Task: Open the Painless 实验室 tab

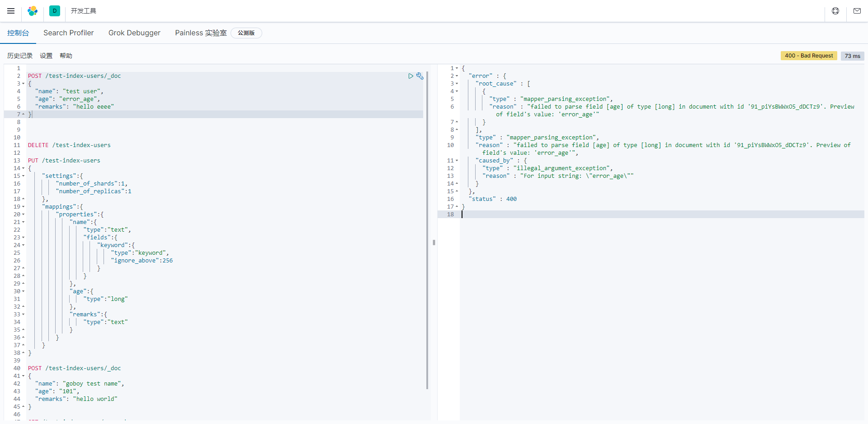Action: point(201,33)
